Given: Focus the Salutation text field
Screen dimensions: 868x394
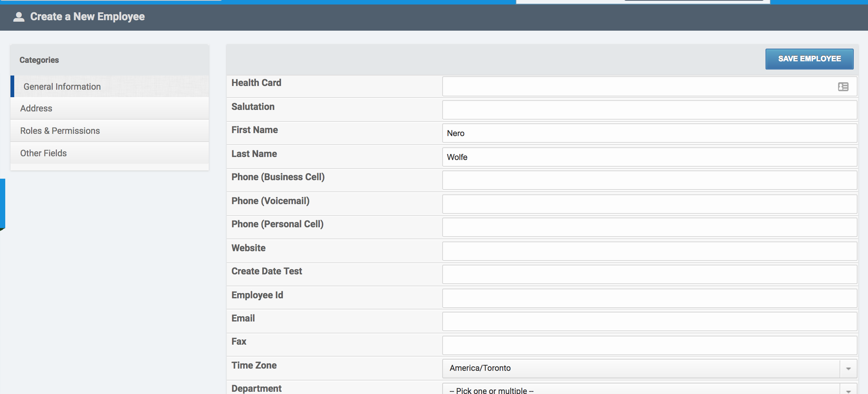Looking at the screenshot, I should click(x=649, y=110).
